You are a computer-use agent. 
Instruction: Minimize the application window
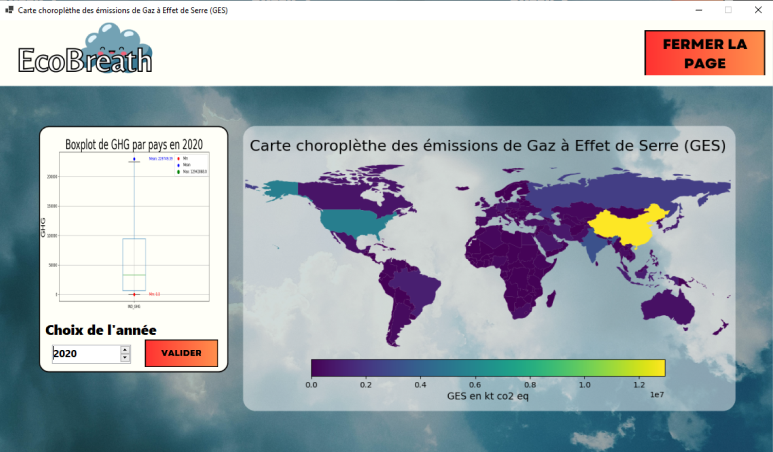pyautogui.click(x=699, y=10)
